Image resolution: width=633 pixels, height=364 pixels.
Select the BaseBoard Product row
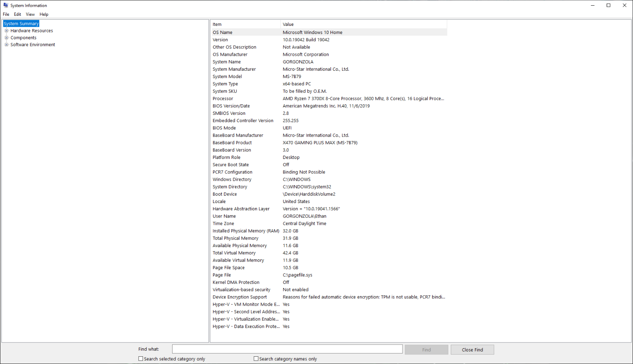(329, 143)
